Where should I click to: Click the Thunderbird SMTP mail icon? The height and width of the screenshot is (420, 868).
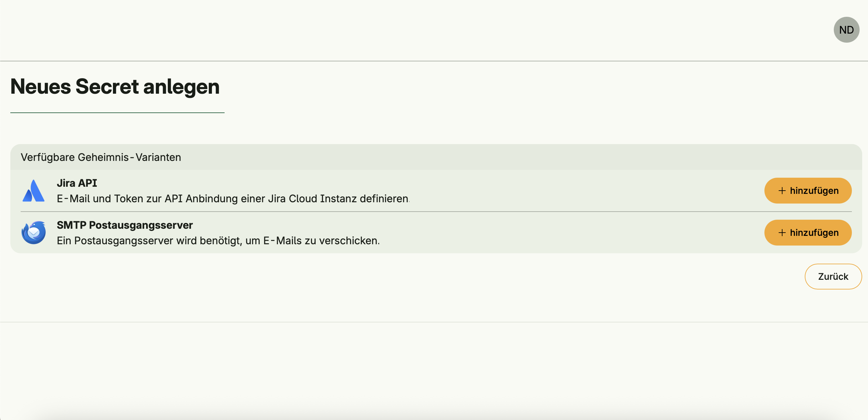[x=33, y=233]
